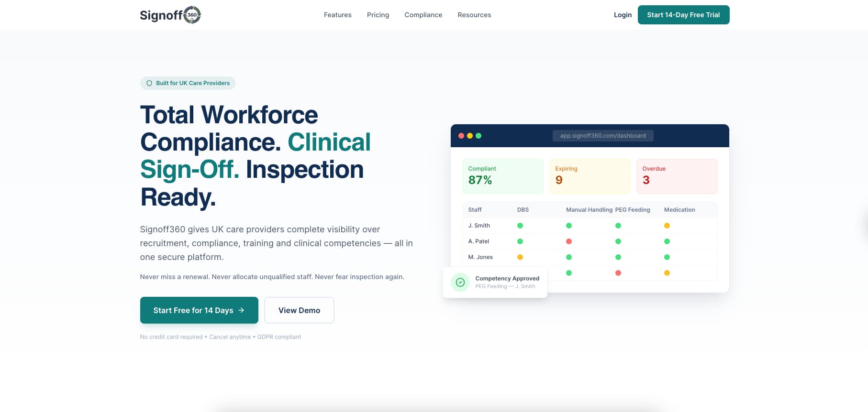Select the Compliant 87% stat card
Screen dimensions: 868x412
[502, 176]
